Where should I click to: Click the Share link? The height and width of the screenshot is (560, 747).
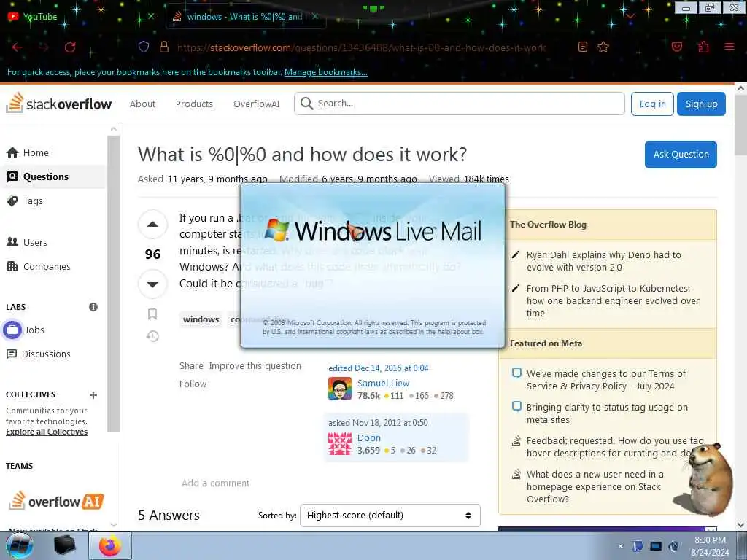point(192,366)
